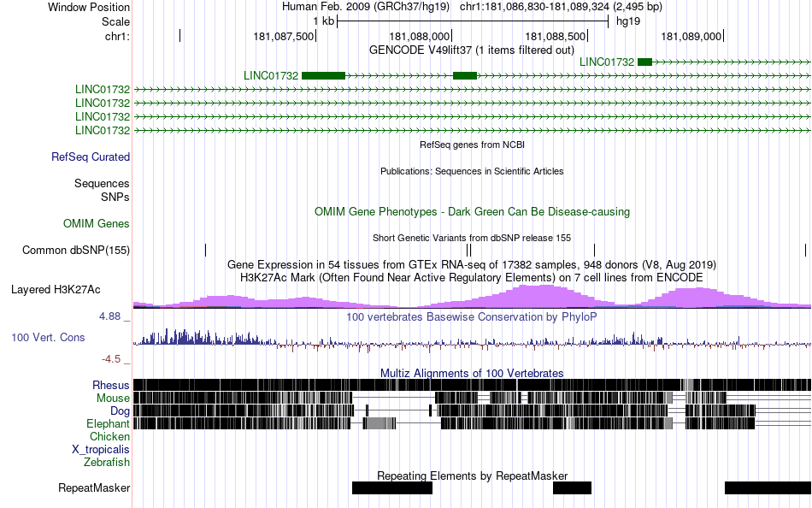
Task: Open the GENCODE V49lift37 track title
Action: [x=472, y=50]
